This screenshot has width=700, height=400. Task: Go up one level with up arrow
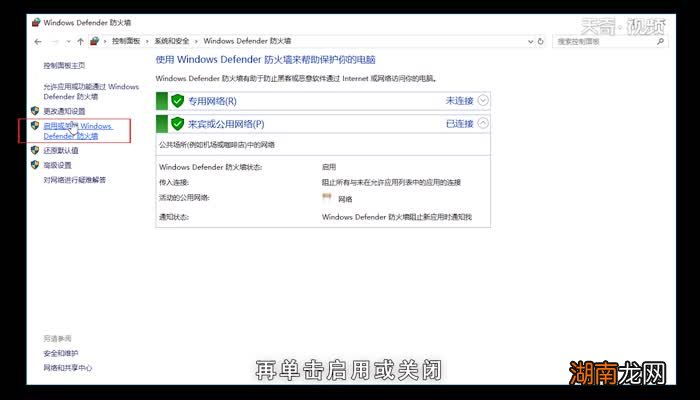[80, 42]
